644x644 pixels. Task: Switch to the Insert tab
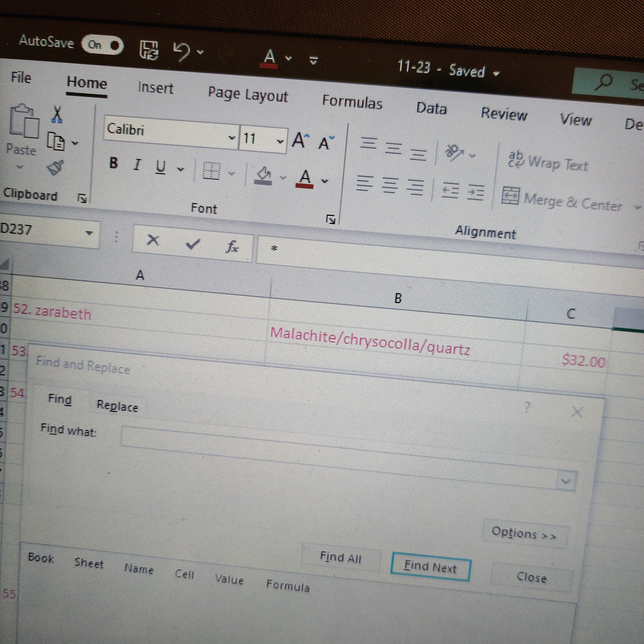pos(156,88)
